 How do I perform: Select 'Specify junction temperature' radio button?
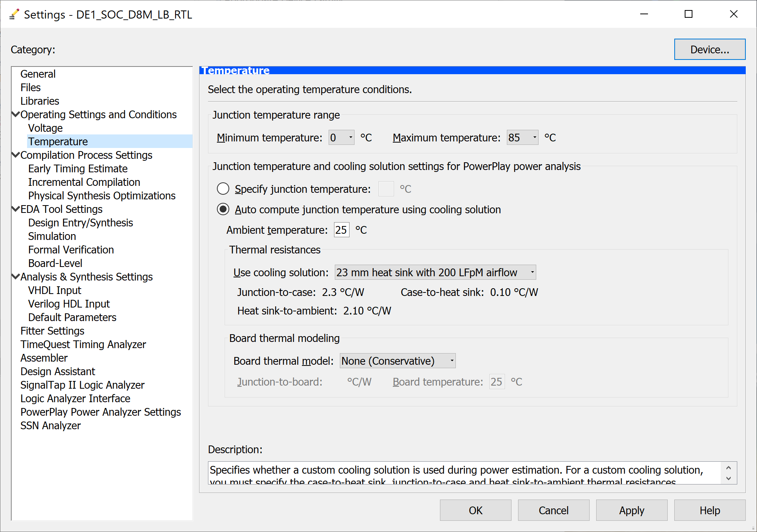(x=223, y=189)
